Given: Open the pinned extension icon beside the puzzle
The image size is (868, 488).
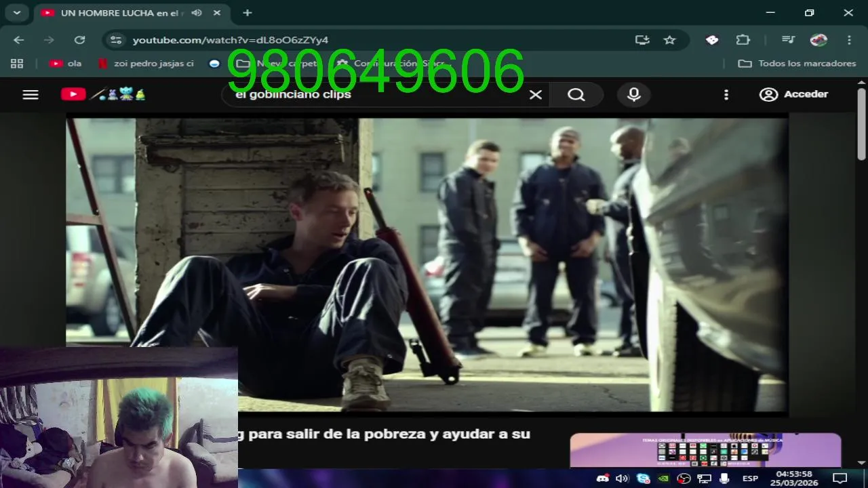Looking at the screenshot, I should tap(712, 40).
